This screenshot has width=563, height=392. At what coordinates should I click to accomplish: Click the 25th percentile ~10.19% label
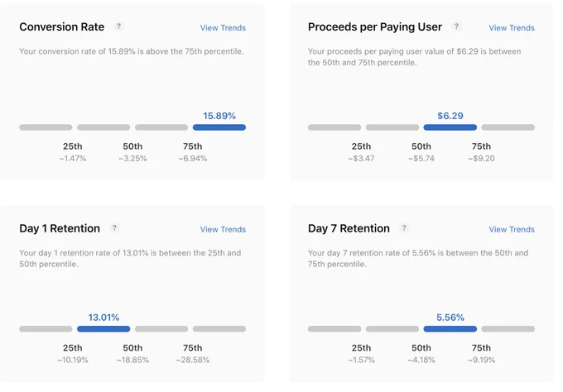(73, 354)
